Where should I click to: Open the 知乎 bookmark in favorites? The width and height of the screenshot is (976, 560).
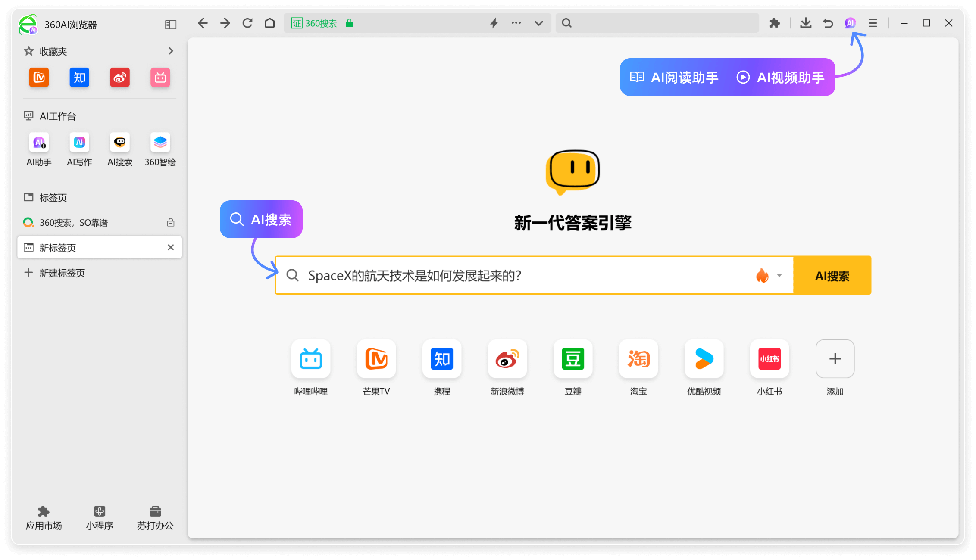(79, 78)
